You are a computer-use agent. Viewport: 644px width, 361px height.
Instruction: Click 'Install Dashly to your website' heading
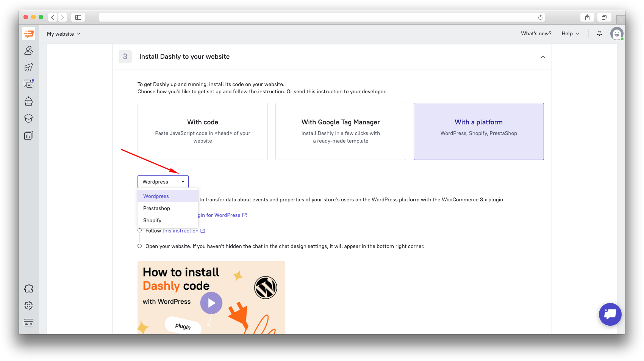(x=184, y=57)
